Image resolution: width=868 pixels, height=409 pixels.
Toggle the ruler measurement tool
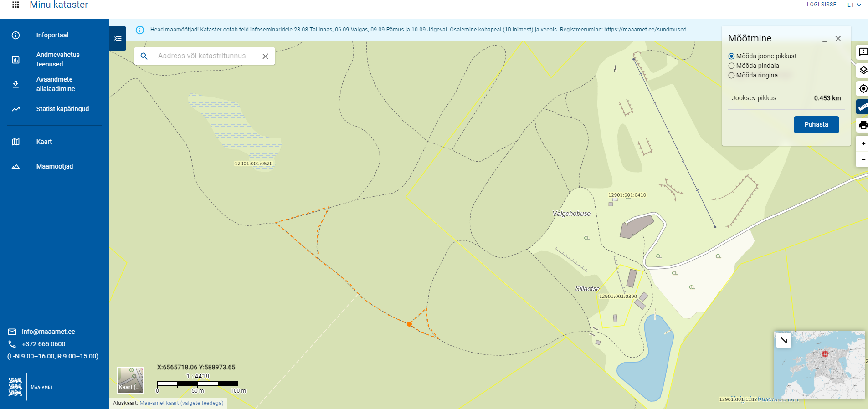[x=863, y=107]
